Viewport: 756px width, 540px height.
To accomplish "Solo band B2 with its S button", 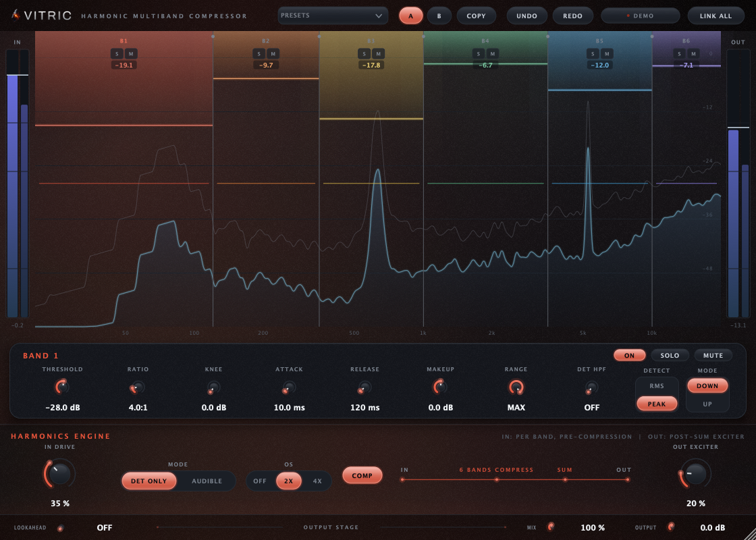I will 259,53.
